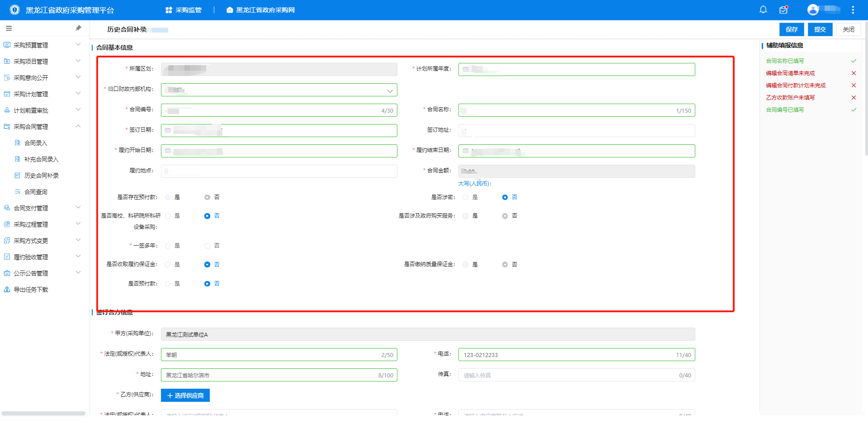
Task: Click the 采购过程管理 sidebar icon
Action: point(7,224)
